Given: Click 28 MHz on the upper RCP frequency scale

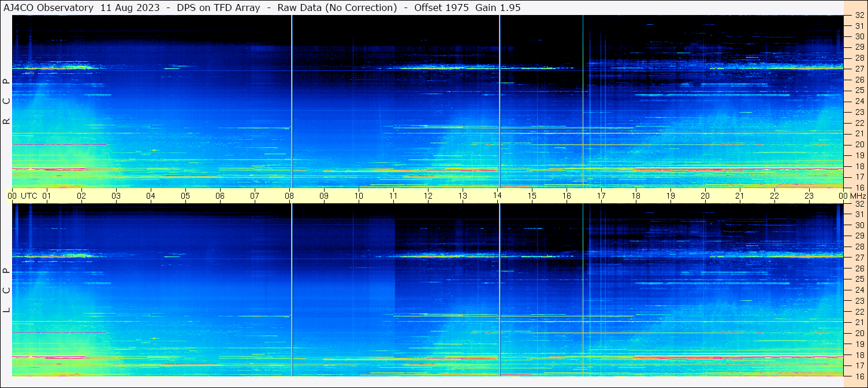Looking at the screenshot, I should [x=859, y=58].
